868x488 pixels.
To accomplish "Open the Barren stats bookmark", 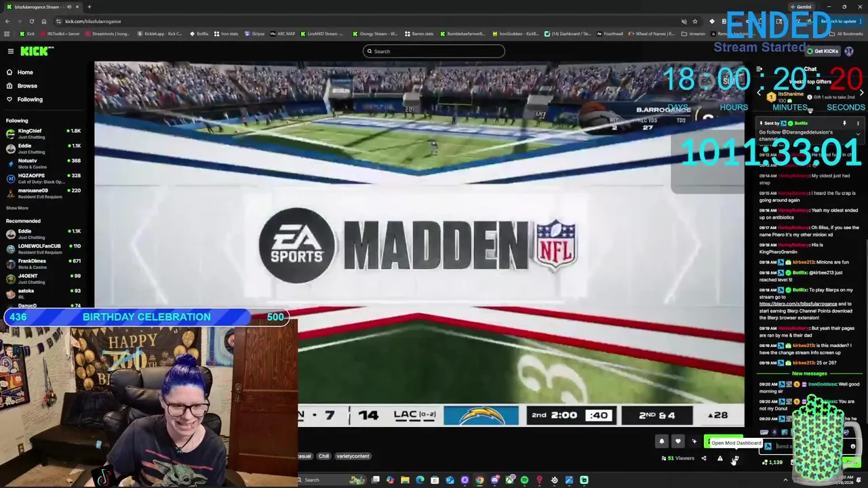I will point(418,33).
